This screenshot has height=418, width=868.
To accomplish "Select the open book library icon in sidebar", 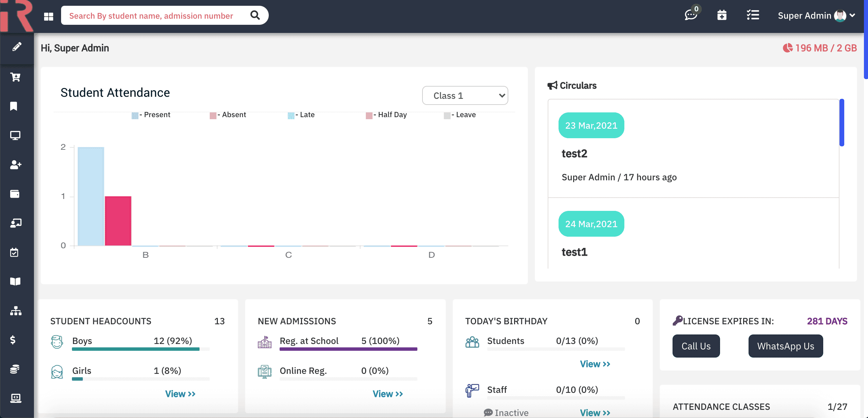I will (15, 281).
